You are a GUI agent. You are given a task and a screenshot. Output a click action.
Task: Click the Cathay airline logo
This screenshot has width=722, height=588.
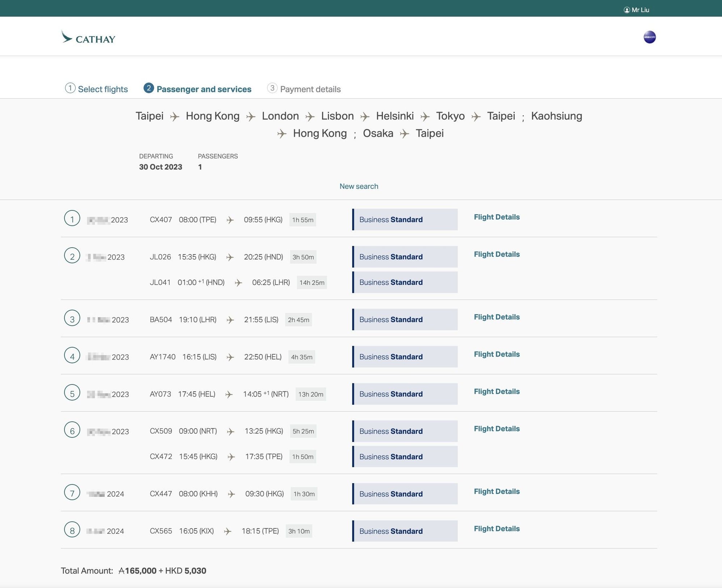(88, 38)
